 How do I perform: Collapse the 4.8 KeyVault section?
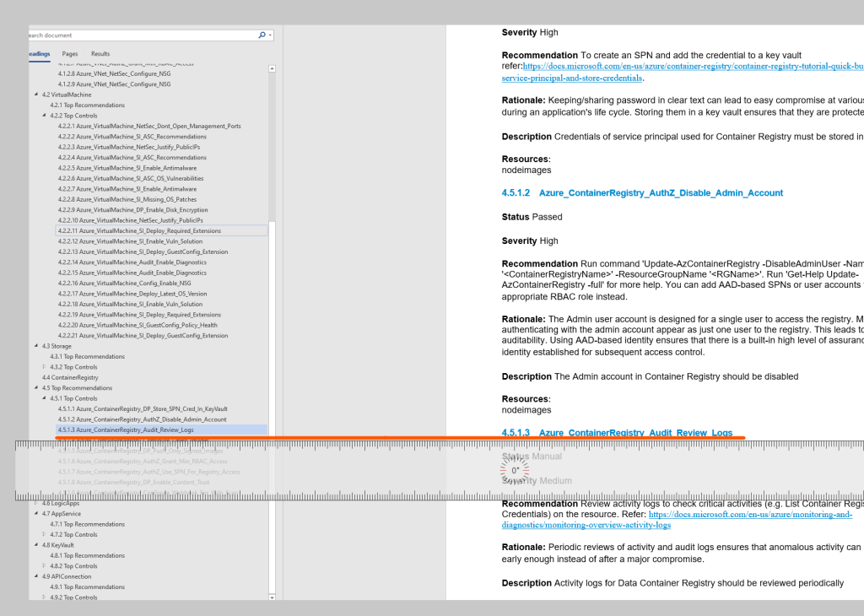[36, 545]
